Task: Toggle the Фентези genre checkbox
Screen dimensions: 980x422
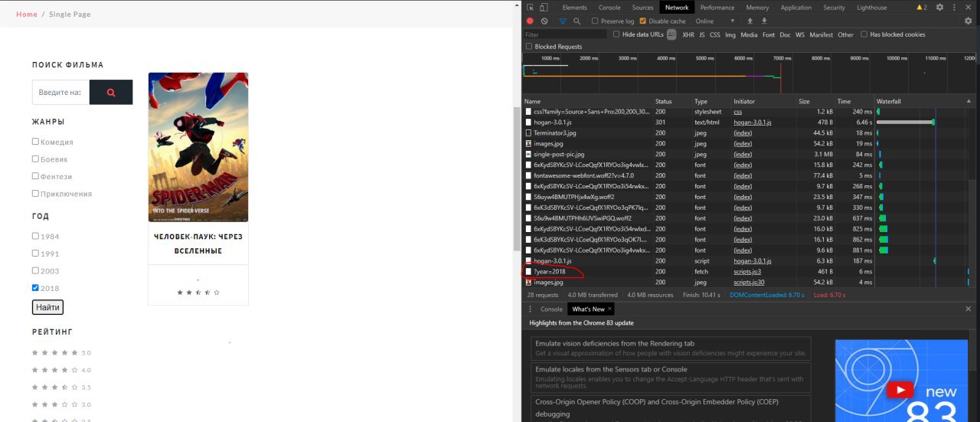Action: point(35,175)
